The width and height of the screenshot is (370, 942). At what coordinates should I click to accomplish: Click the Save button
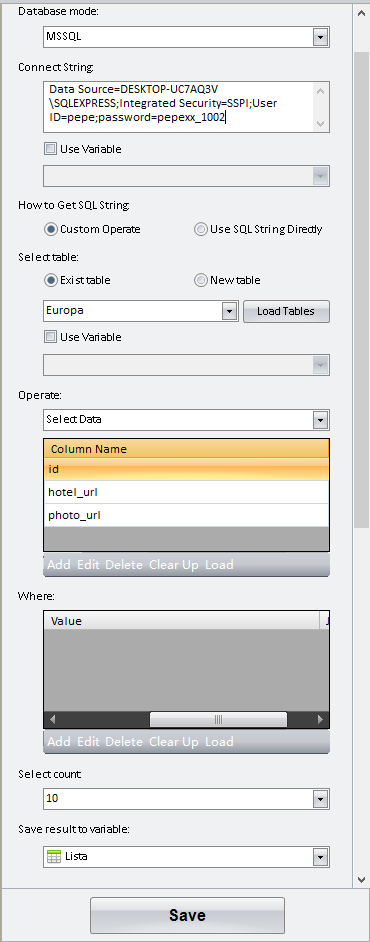(187, 915)
